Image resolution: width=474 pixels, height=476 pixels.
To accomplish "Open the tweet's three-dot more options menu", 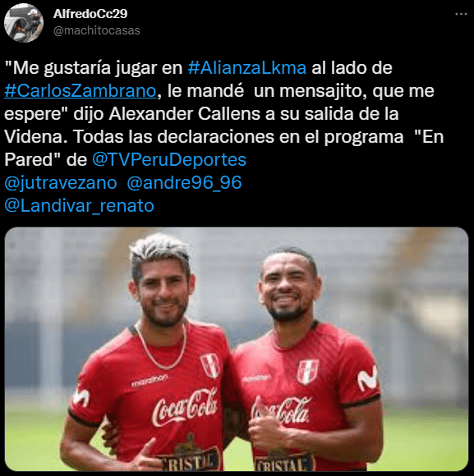I will (x=461, y=14).
